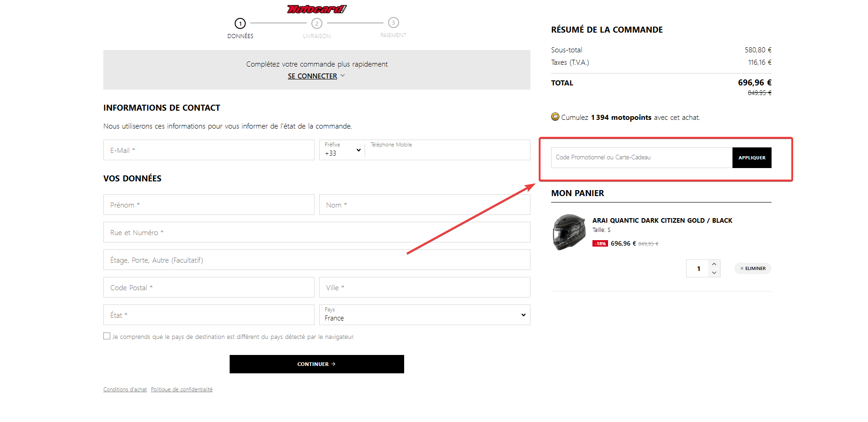Viewport: 868px width, 422px height.
Task: Focus the Rue et Numéro field
Action: pyautogui.click(x=317, y=232)
